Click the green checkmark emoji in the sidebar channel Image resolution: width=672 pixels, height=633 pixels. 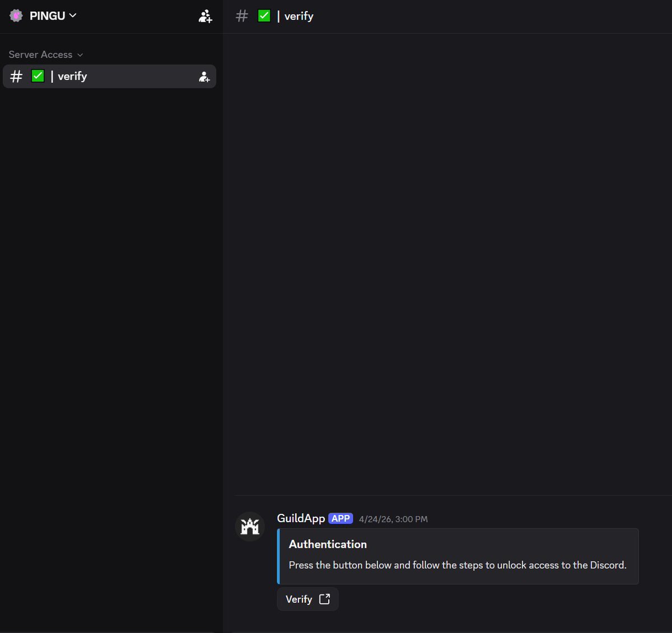38,76
